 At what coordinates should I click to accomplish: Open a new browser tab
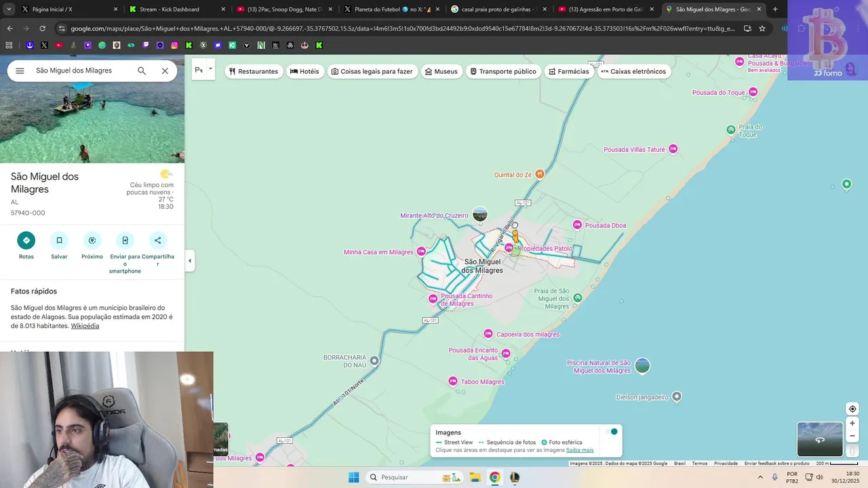point(775,9)
